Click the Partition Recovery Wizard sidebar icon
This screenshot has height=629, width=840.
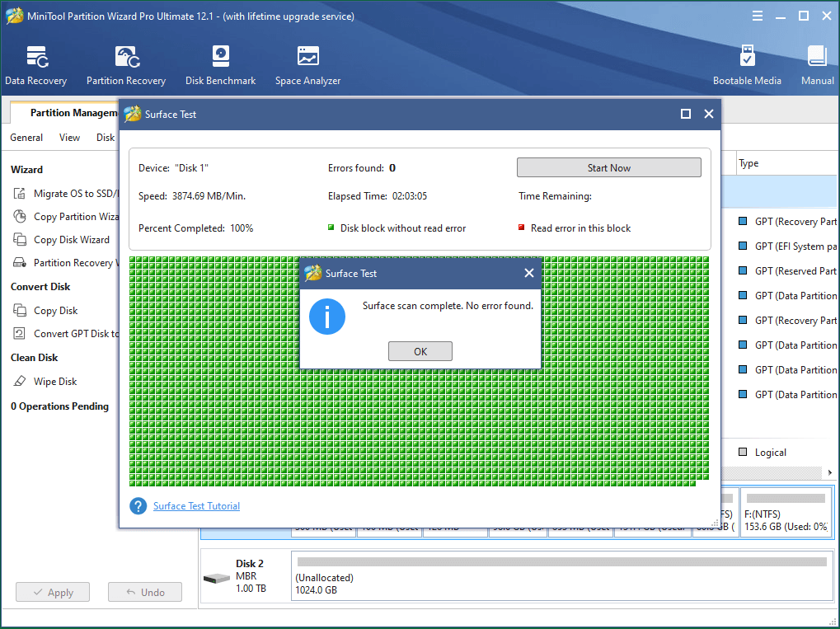click(x=19, y=262)
